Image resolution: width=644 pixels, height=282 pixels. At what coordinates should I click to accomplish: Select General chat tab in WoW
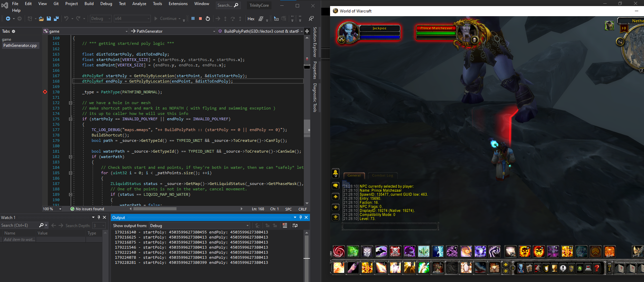click(x=354, y=175)
